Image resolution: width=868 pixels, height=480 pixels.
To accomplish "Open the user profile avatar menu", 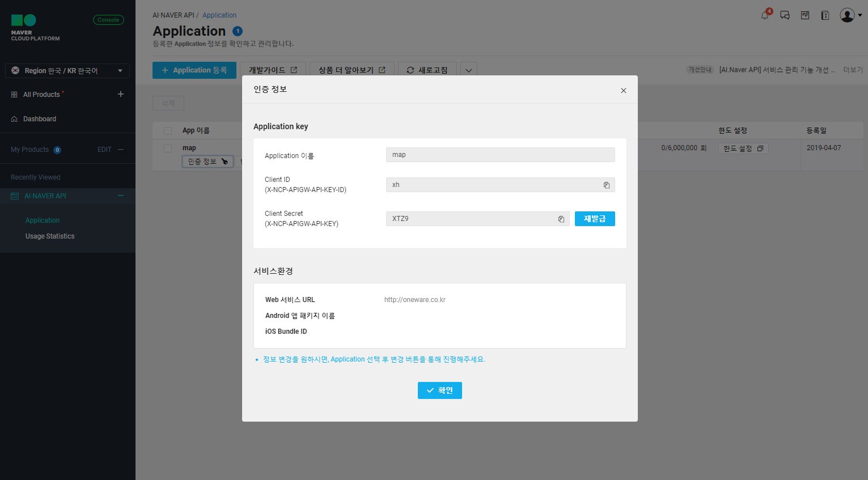I will click(x=850, y=15).
